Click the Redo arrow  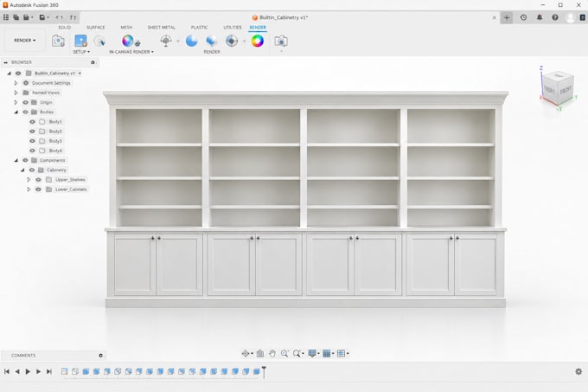coord(73,17)
